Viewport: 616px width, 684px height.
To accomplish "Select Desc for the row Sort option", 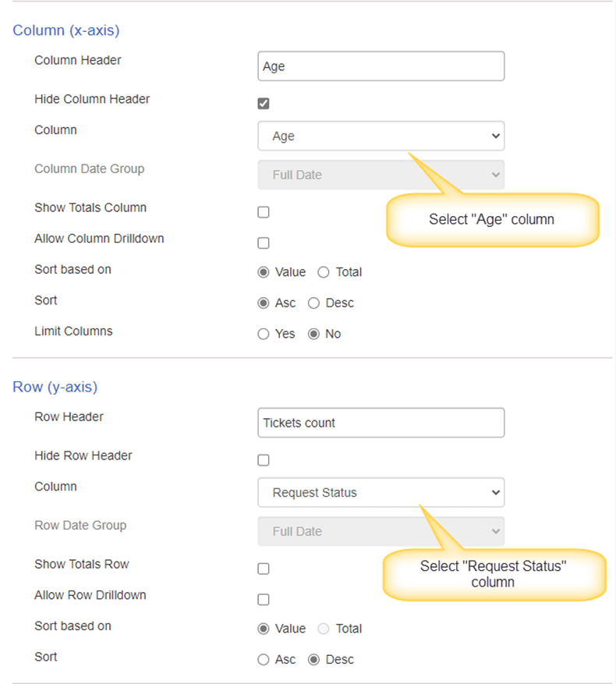I will click(313, 660).
